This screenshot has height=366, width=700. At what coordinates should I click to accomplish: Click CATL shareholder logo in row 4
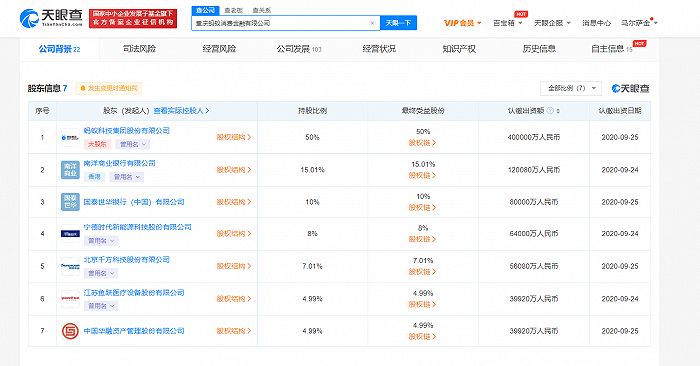coord(70,234)
